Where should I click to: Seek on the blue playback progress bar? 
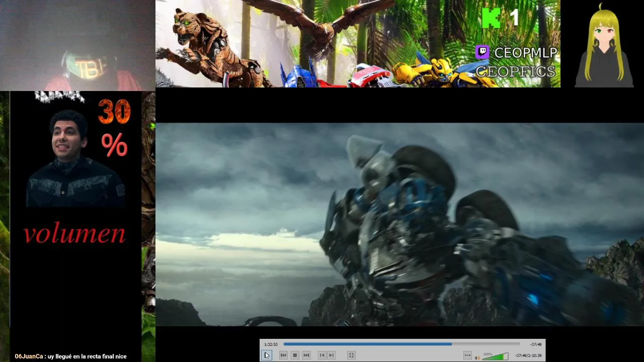tap(401, 344)
